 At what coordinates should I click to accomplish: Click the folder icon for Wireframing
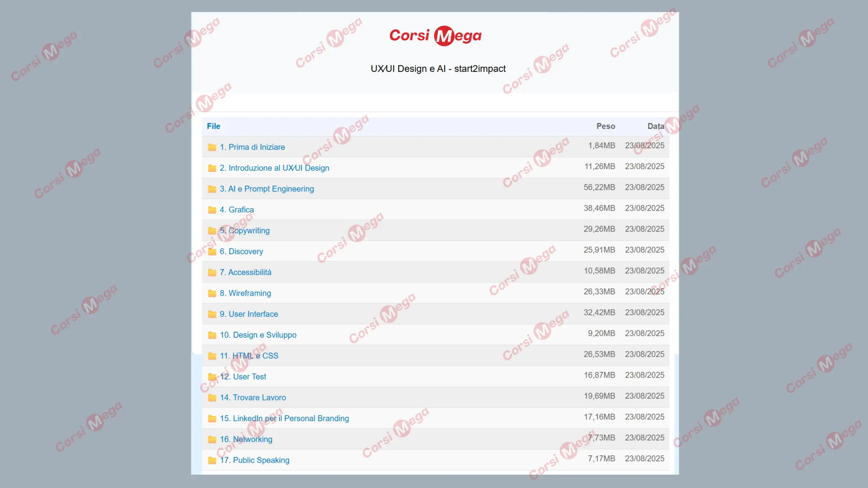(212, 294)
